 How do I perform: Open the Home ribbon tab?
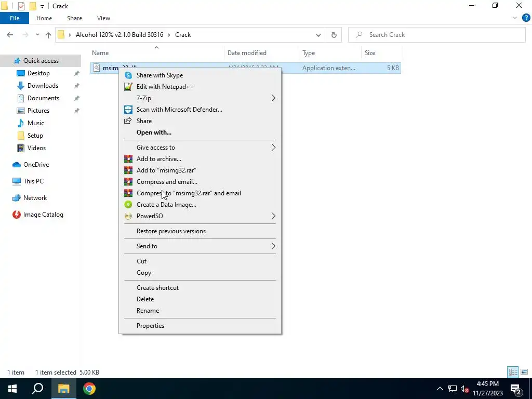44,18
